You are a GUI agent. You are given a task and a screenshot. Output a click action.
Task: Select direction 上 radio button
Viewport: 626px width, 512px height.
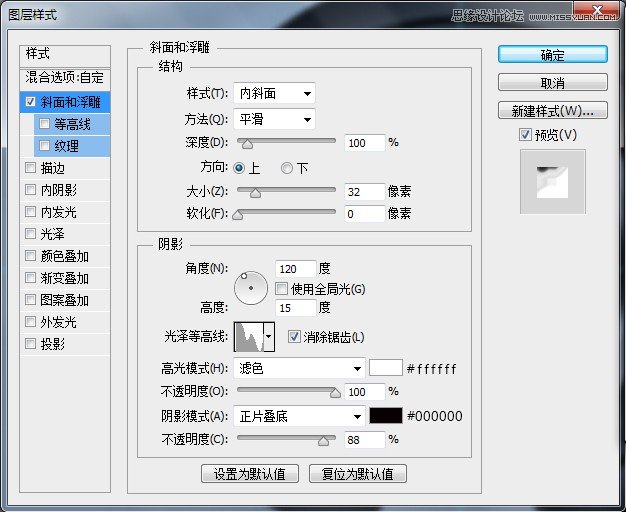click(x=239, y=168)
